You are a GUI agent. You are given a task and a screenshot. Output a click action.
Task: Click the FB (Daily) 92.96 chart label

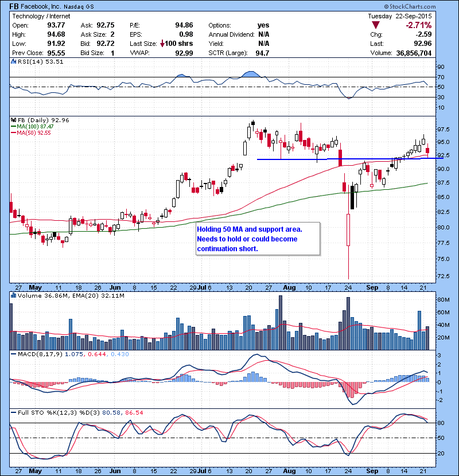[43, 120]
